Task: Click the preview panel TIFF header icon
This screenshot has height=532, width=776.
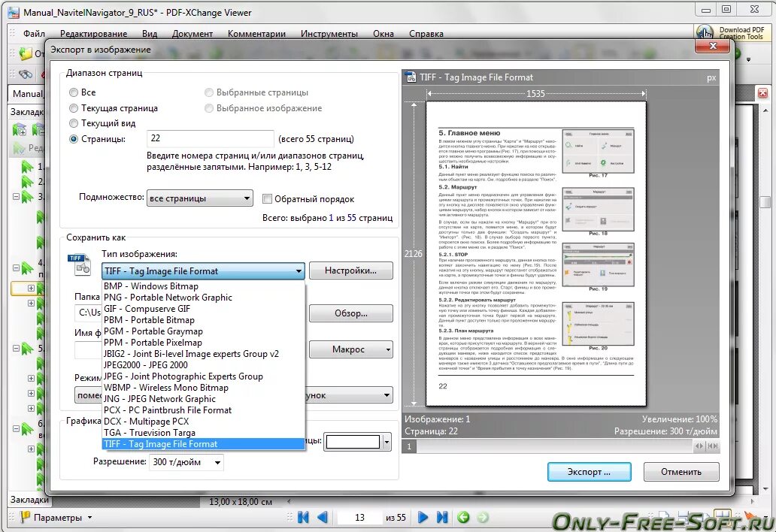Action: (x=411, y=77)
